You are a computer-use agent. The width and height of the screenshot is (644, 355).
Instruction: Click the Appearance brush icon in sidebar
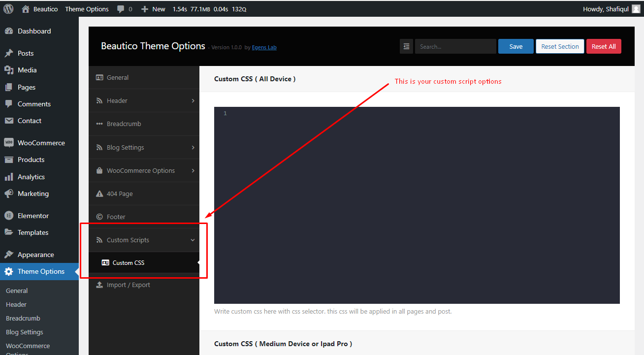[9, 255]
